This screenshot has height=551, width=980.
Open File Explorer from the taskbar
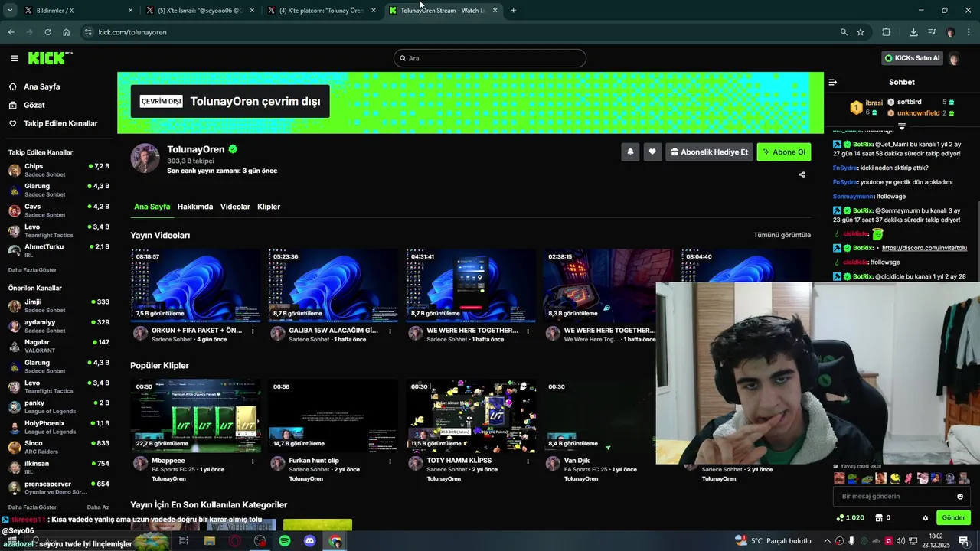[209, 541]
